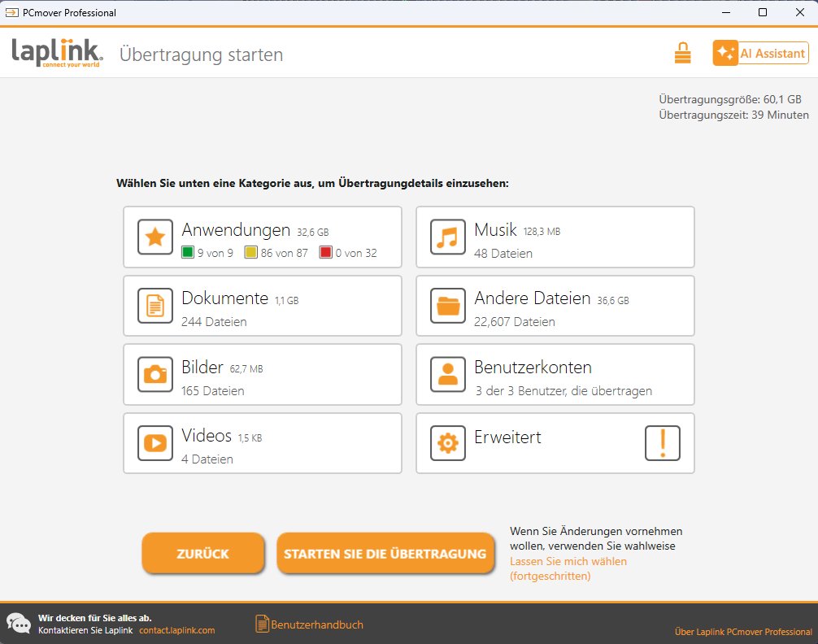
Task: Click the '165 Dateien' text
Action: tap(213, 391)
